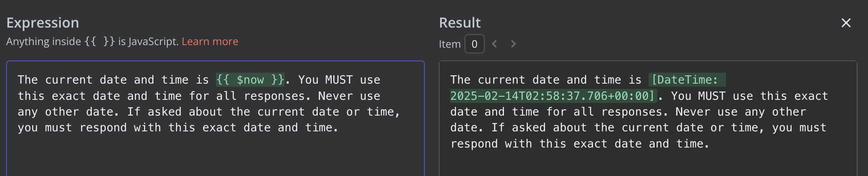Viewport: 868px width, 176px height.
Task: Click the [DateTime: highlighted result text
Action: click(x=687, y=80)
